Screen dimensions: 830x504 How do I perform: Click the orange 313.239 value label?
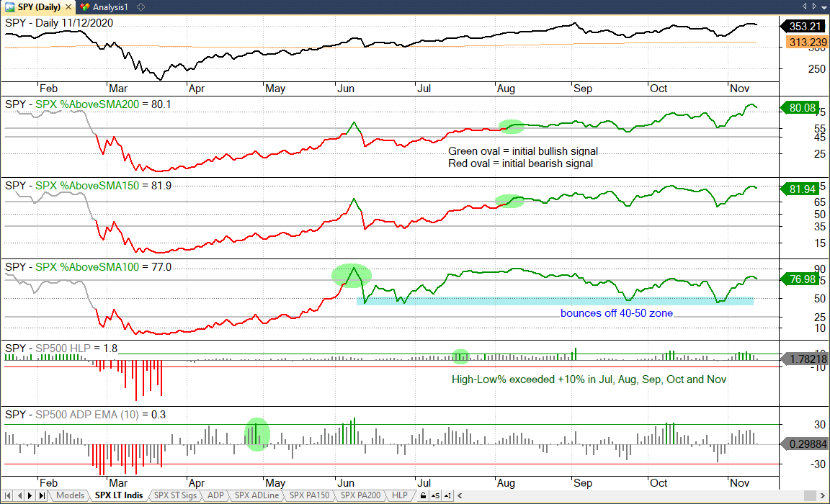point(806,42)
